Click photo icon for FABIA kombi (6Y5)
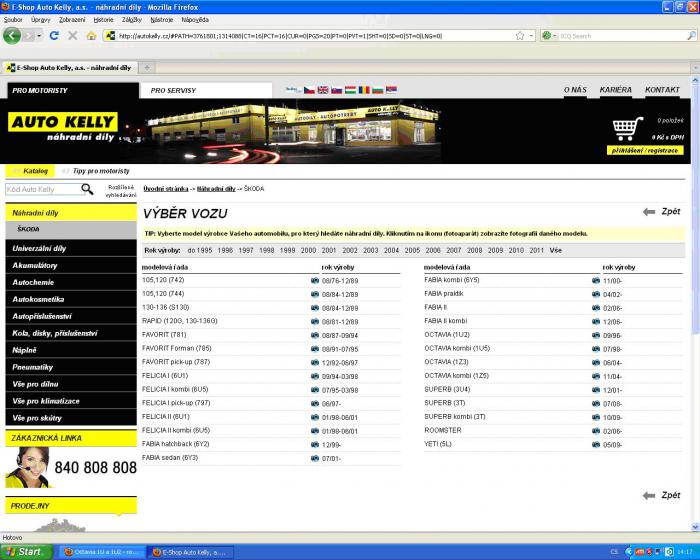This screenshot has height=560, width=700. point(596,280)
